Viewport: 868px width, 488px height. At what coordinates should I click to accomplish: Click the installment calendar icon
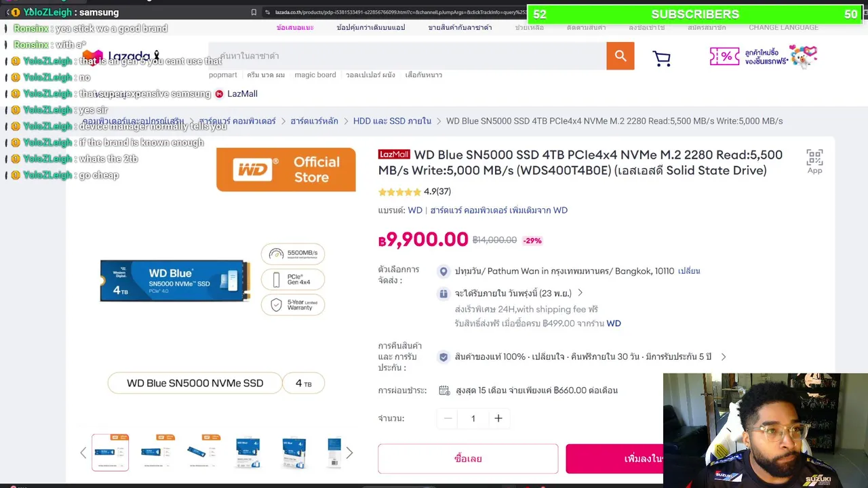point(444,390)
